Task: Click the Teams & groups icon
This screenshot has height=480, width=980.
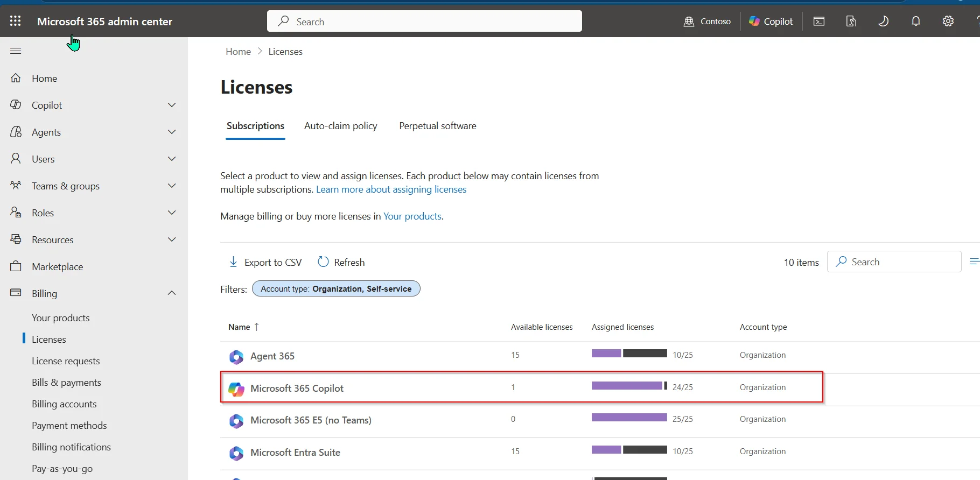Action: click(16, 186)
